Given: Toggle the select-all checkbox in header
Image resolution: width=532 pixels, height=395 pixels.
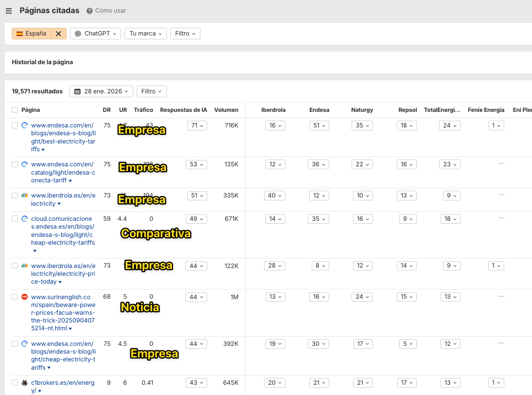Looking at the screenshot, I should click(x=15, y=110).
